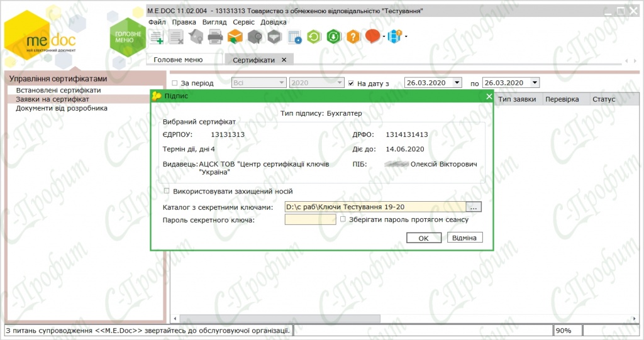The height and width of the screenshot is (340, 644).
Task: Click the gray filter funnel icon
Action: (x=274, y=37)
